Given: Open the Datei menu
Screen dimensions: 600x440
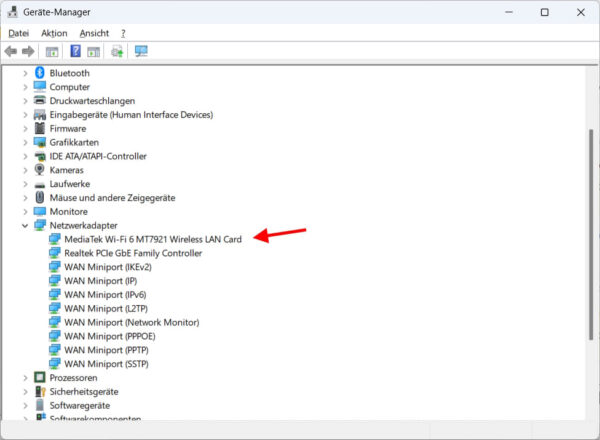Looking at the screenshot, I should point(18,33).
